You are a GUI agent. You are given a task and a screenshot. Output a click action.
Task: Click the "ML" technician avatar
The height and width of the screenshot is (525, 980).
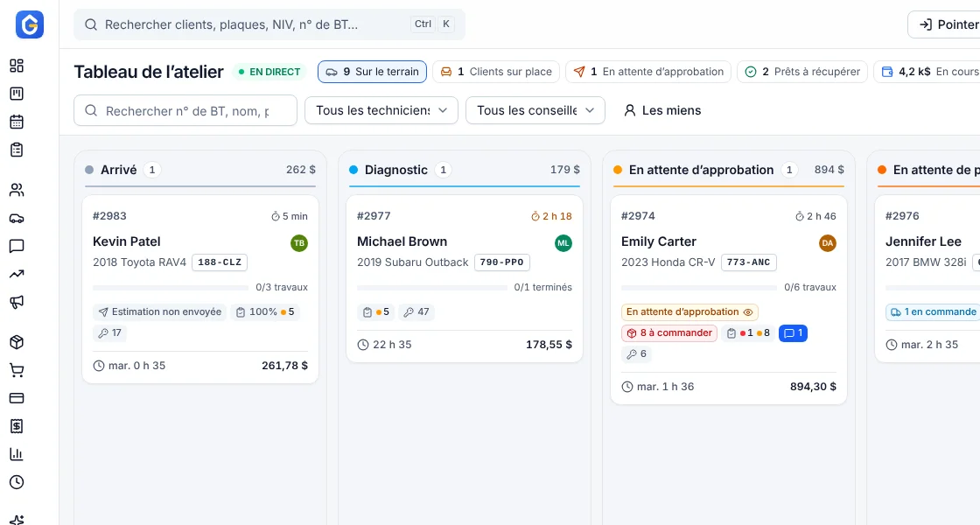coord(563,243)
